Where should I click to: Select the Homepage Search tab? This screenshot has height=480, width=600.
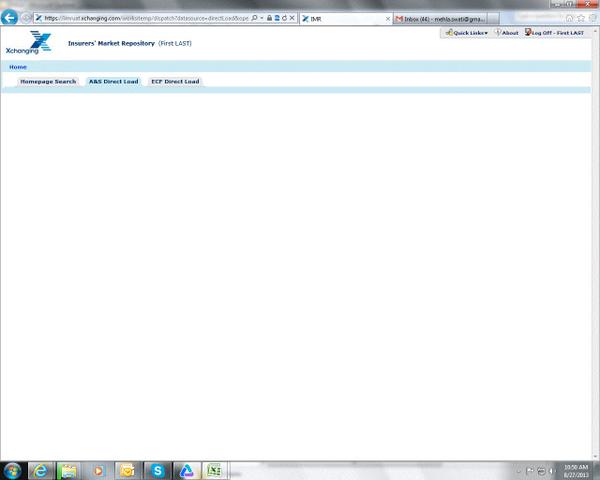coord(48,82)
